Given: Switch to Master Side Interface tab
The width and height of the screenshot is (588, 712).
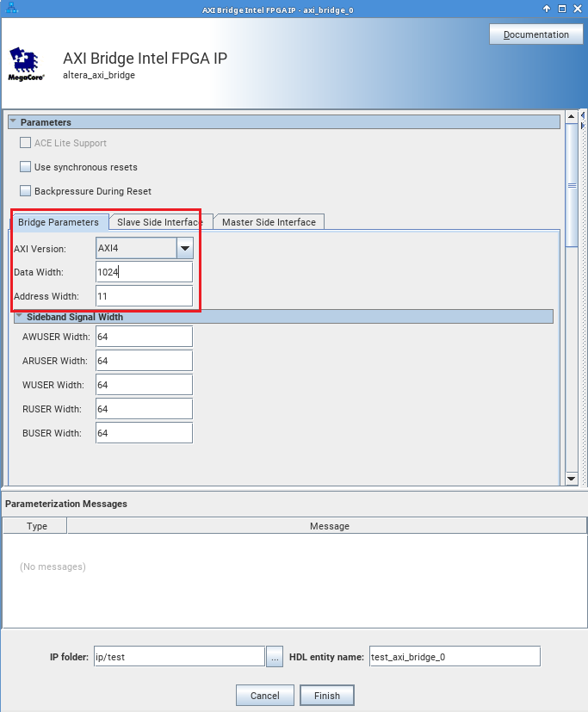Looking at the screenshot, I should 269,222.
